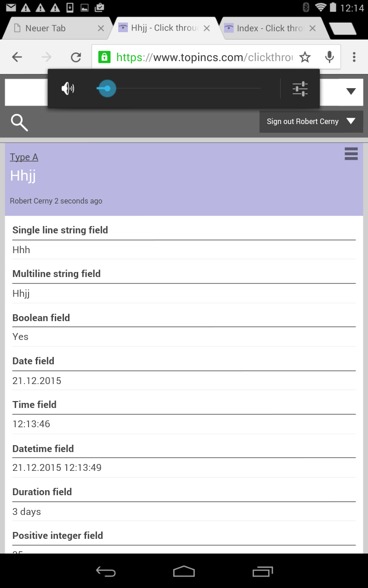Expand dropdown arrow beside top white field

351,91
